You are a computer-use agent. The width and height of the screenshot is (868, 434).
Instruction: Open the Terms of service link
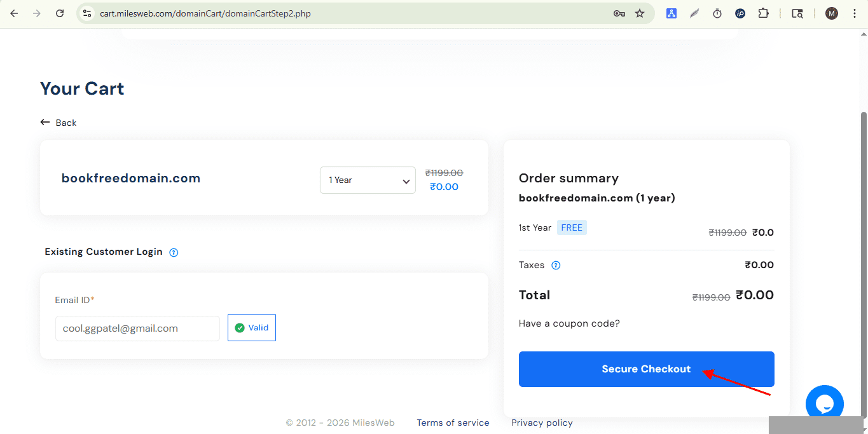coord(453,422)
